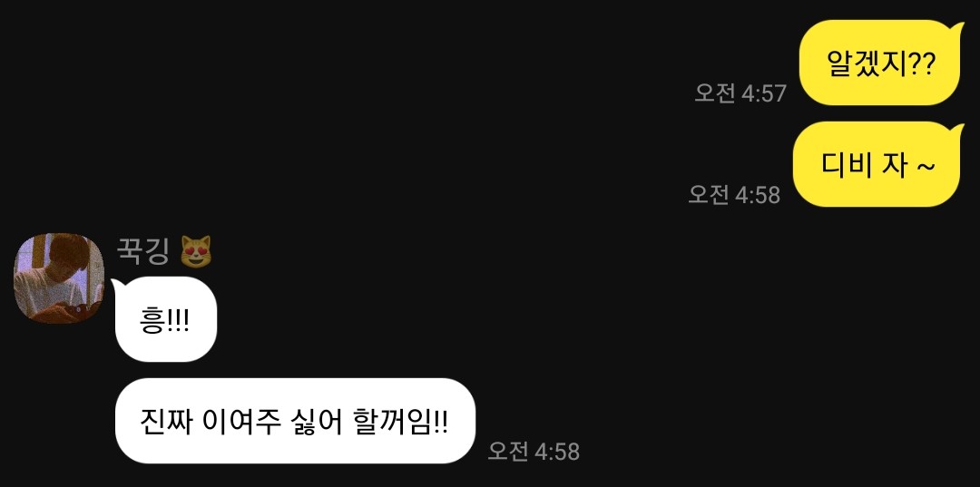
Task: Tap the yellow bubble saying 디비 자 ~
Action: [877, 164]
